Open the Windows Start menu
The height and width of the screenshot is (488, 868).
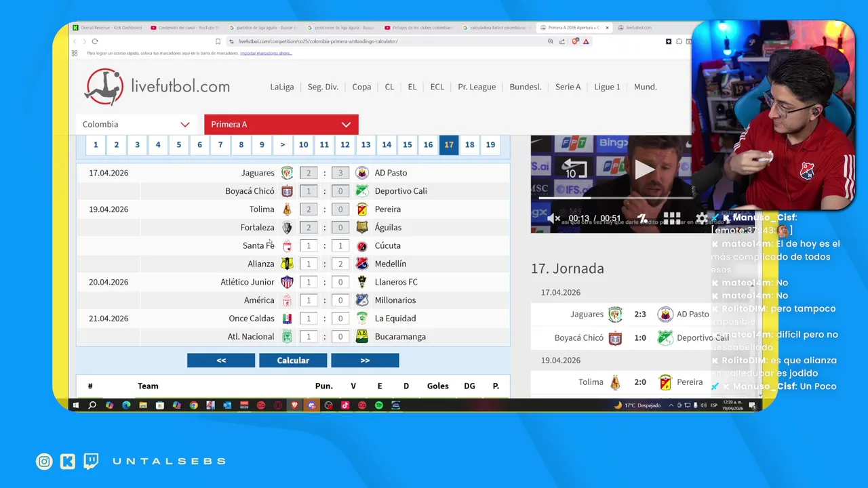click(75, 405)
